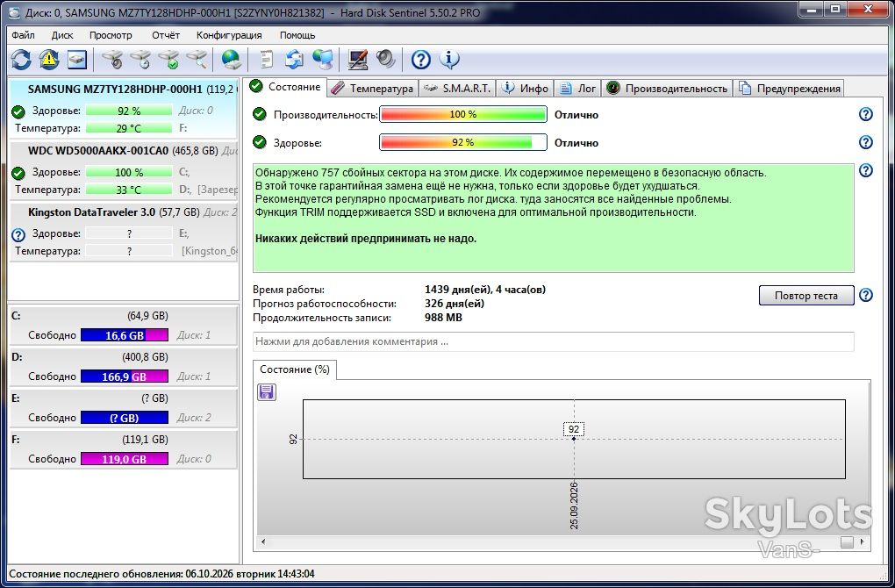Click the D: partition free space bar
This screenshot has width=895, height=588.
125,376
